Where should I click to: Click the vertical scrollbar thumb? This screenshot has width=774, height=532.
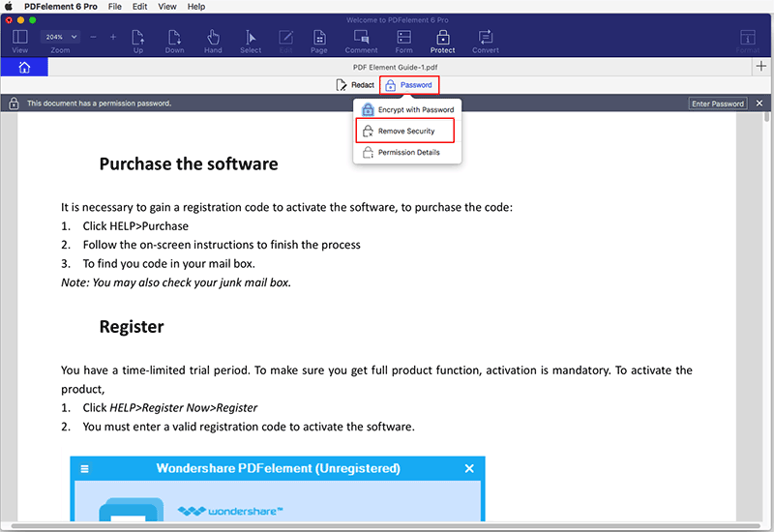pos(766,117)
